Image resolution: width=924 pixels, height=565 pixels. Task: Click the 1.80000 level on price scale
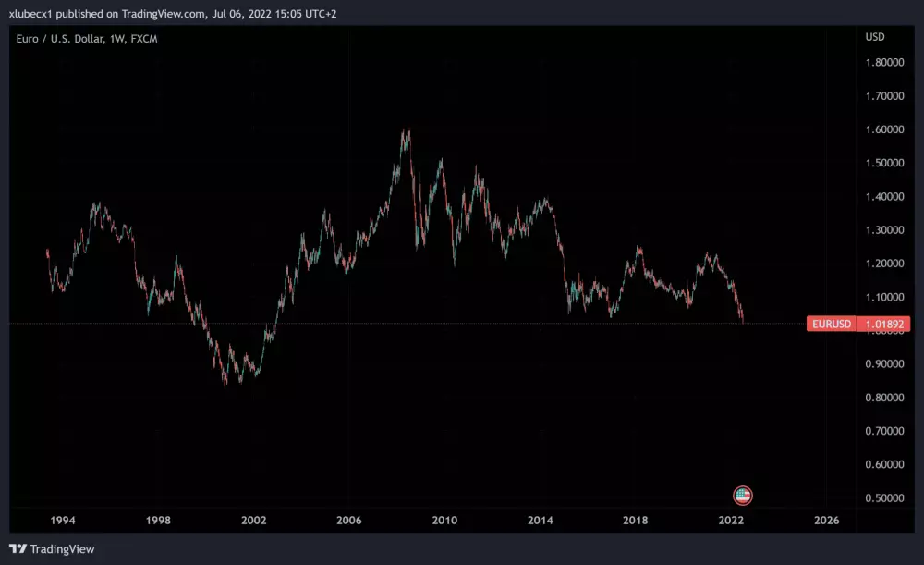pos(884,63)
